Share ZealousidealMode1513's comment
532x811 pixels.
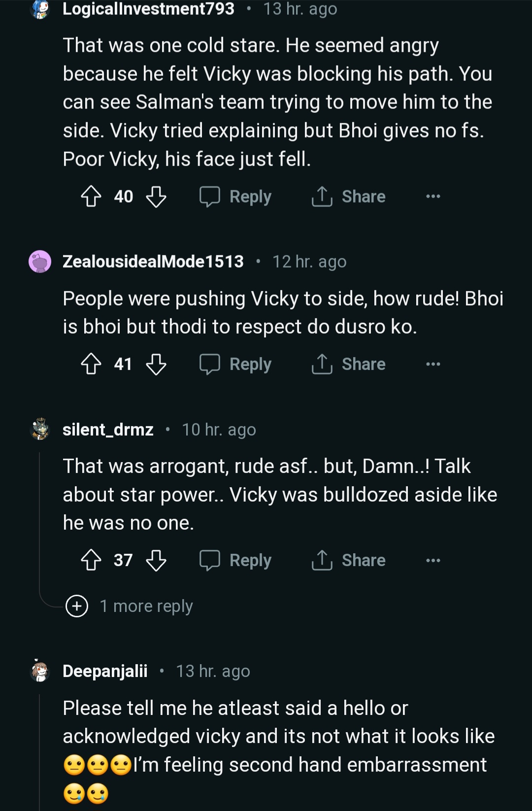[349, 364]
